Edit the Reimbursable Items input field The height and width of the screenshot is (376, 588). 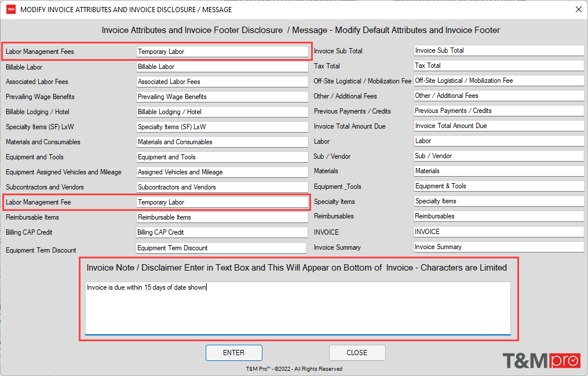tap(222, 217)
